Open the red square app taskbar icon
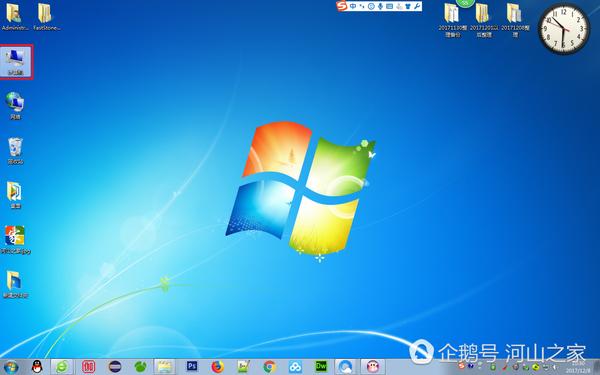 [x=88, y=367]
